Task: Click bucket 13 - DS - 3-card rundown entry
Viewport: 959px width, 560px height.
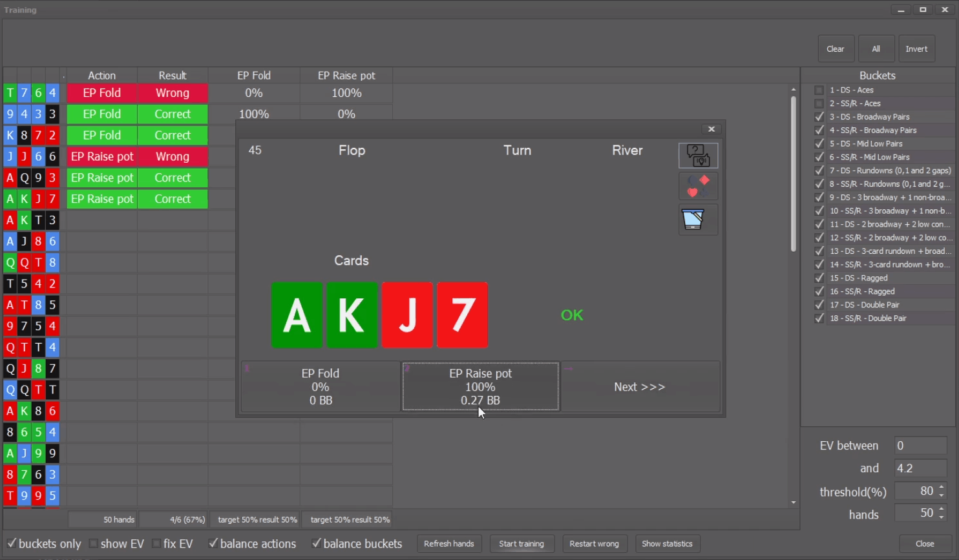Action: 890,251
